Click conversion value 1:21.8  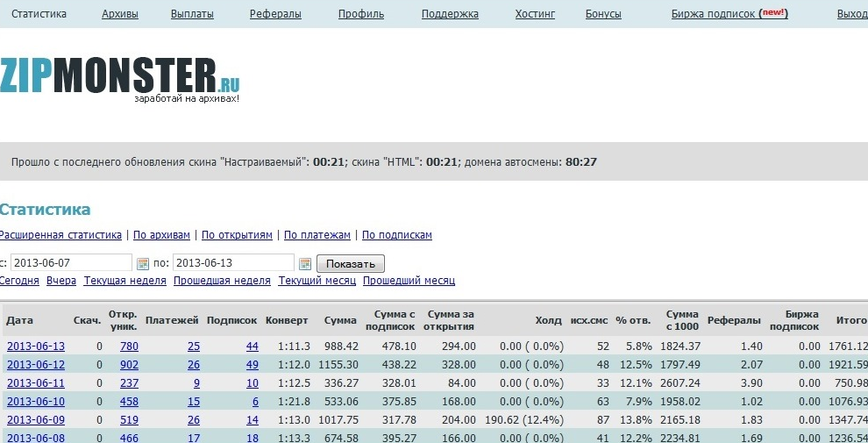(x=294, y=401)
